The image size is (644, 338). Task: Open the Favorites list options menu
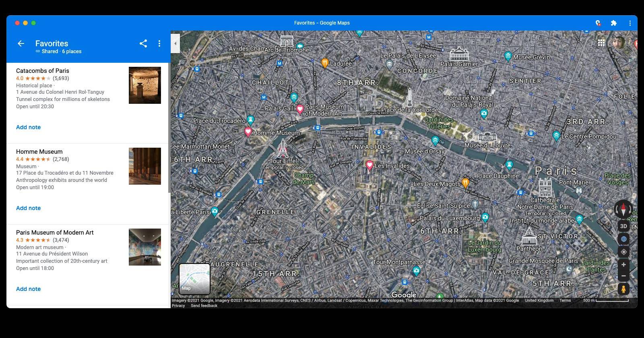[159, 43]
